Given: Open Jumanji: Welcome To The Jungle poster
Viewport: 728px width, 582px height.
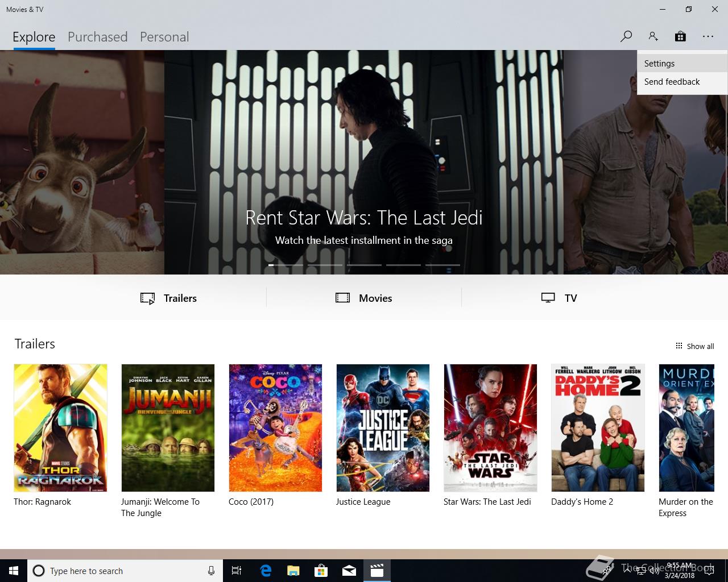Looking at the screenshot, I should [168, 428].
